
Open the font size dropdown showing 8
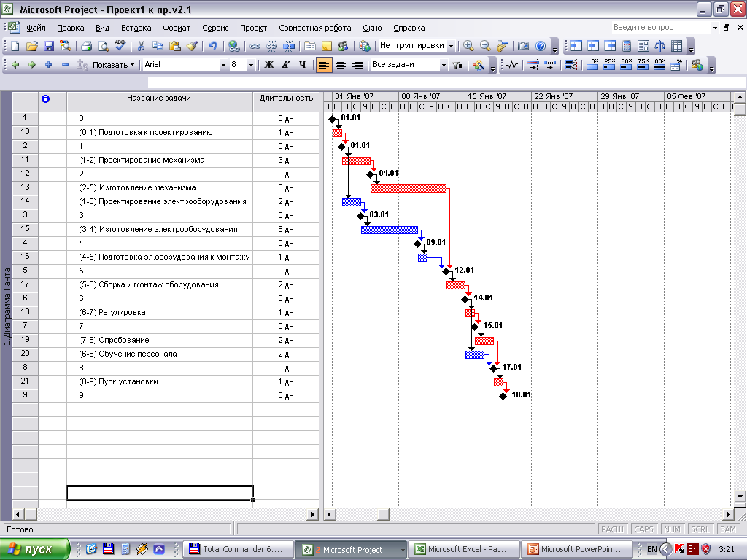pyautogui.click(x=251, y=65)
